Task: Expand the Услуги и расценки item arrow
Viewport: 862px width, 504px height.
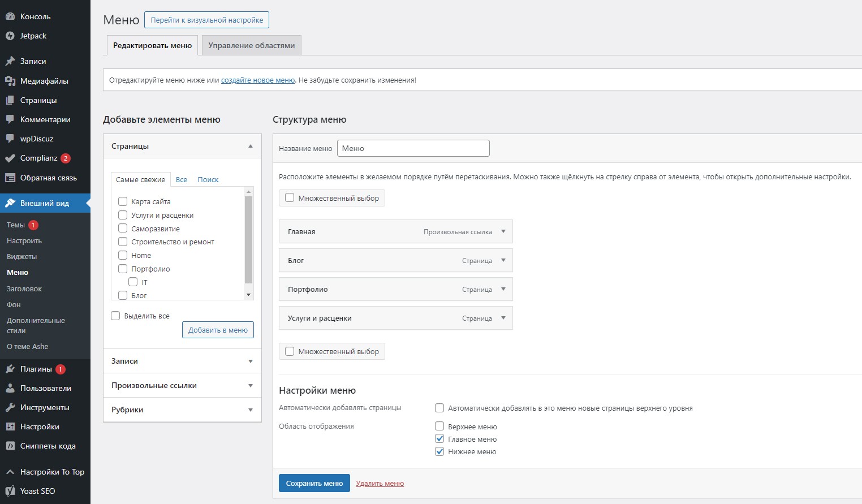Action: [x=503, y=318]
